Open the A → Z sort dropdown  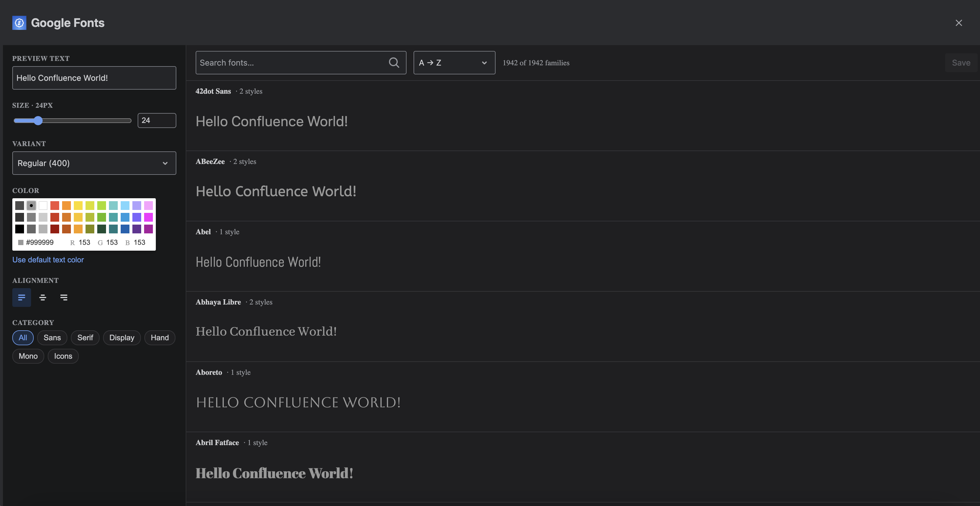click(x=454, y=63)
